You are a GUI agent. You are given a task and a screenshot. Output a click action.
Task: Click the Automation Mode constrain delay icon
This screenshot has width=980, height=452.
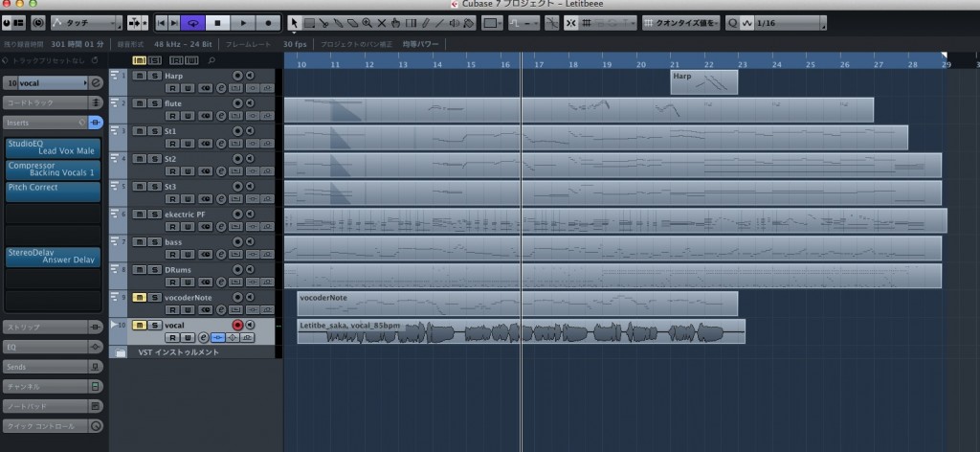[37, 23]
